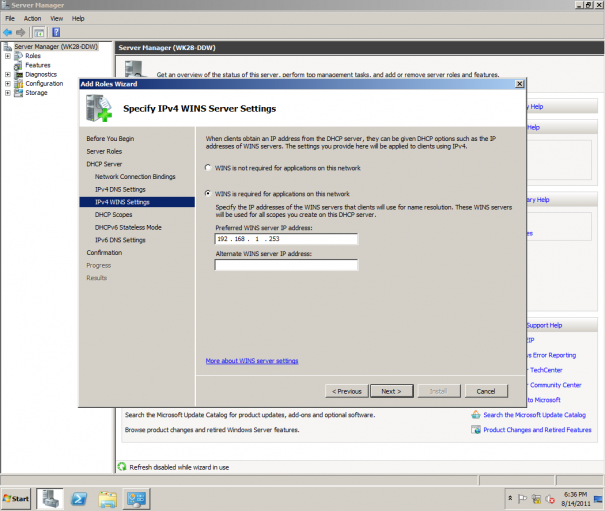Go to DHCPv6 Stateless Mode step
The image size is (605, 511).
coord(128,227)
